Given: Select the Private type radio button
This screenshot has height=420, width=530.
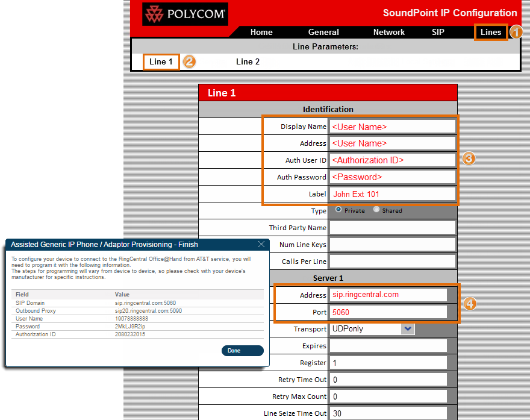Looking at the screenshot, I should (x=338, y=210).
